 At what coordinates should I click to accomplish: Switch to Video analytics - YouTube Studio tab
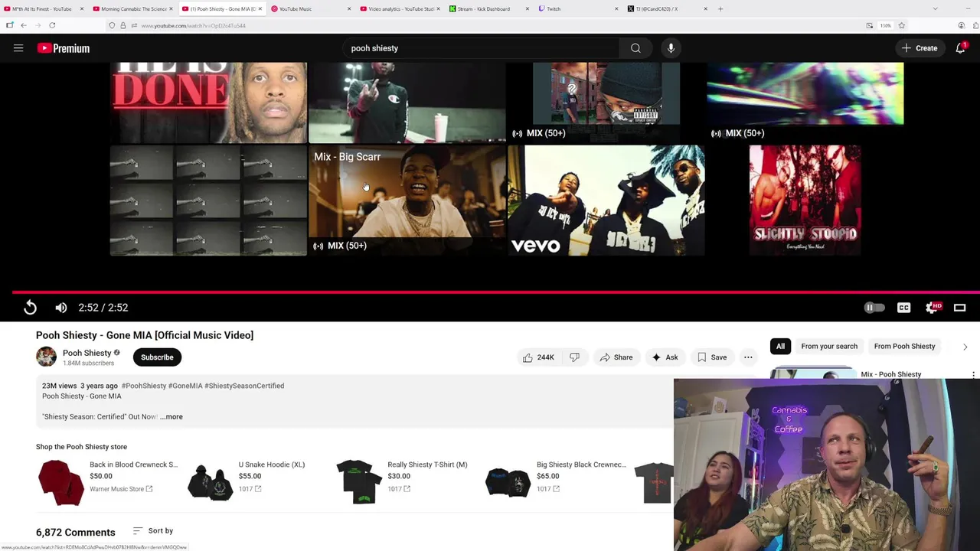click(x=397, y=8)
